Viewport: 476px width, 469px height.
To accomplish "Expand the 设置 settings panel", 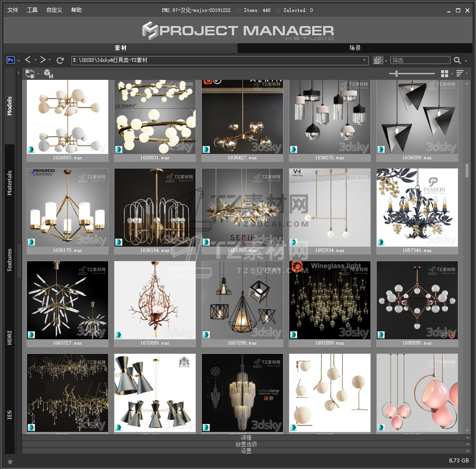I will pos(246,451).
